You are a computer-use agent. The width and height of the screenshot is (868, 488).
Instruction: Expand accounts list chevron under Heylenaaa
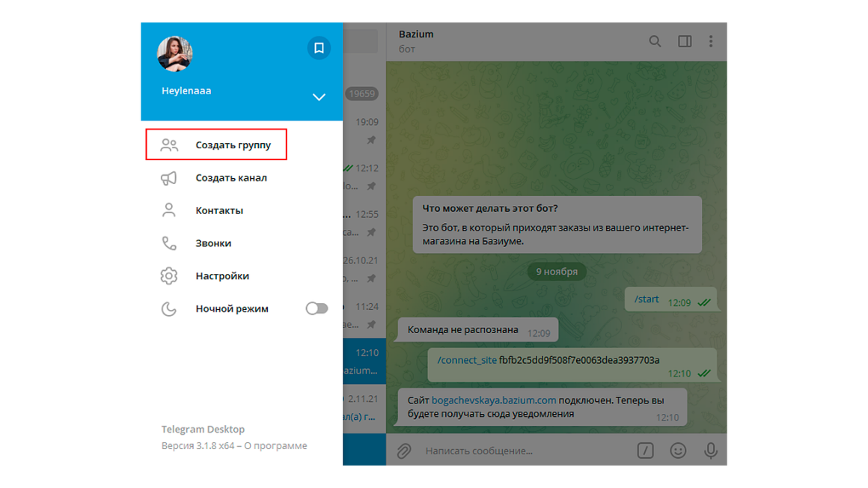(319, 97)
